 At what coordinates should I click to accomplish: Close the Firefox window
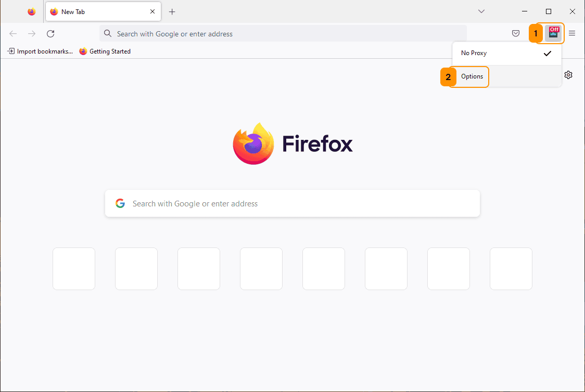(x=573, y=11)
